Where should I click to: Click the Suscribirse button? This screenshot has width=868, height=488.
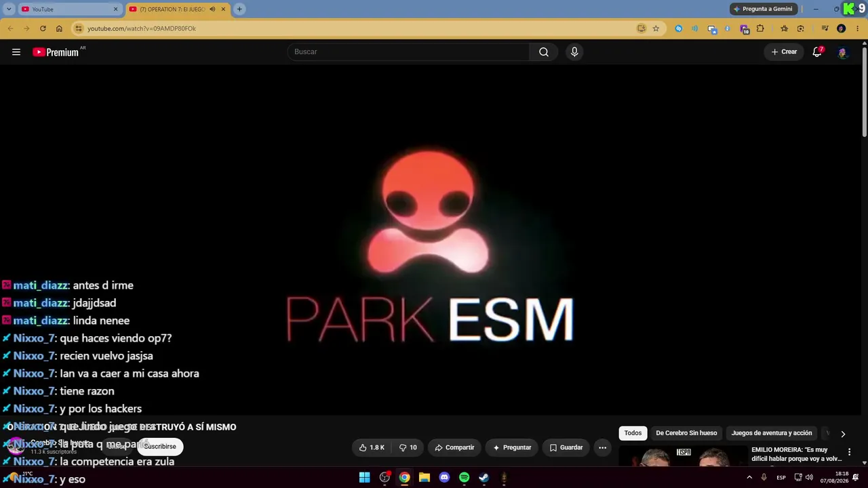[160, 447]
